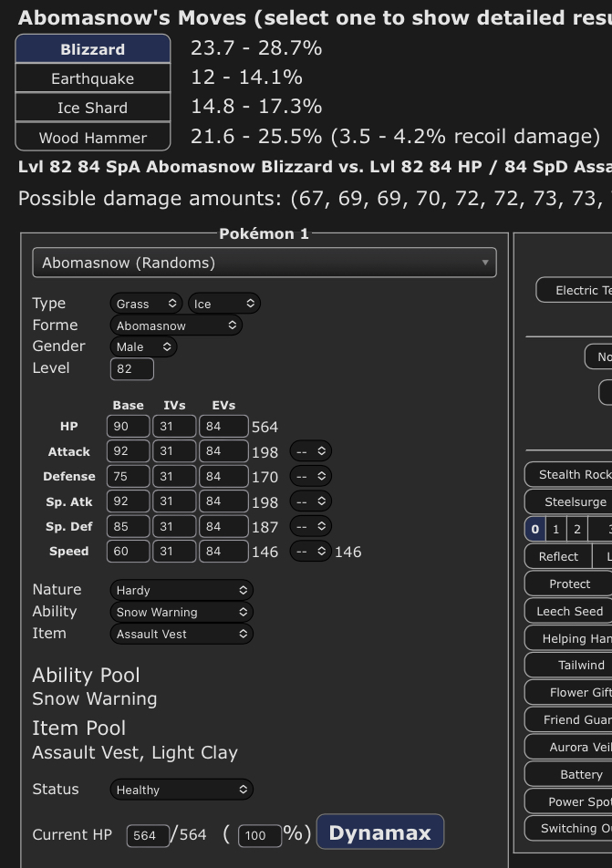Viewport: 612px width, 868px height.
Task: Open the Healthy status dropdown
Action: click(x=182, y=790)
